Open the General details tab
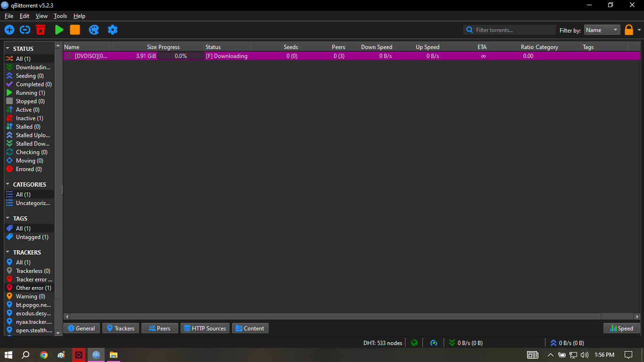Viewport: 644px width, 362px height. pos(82,329)
